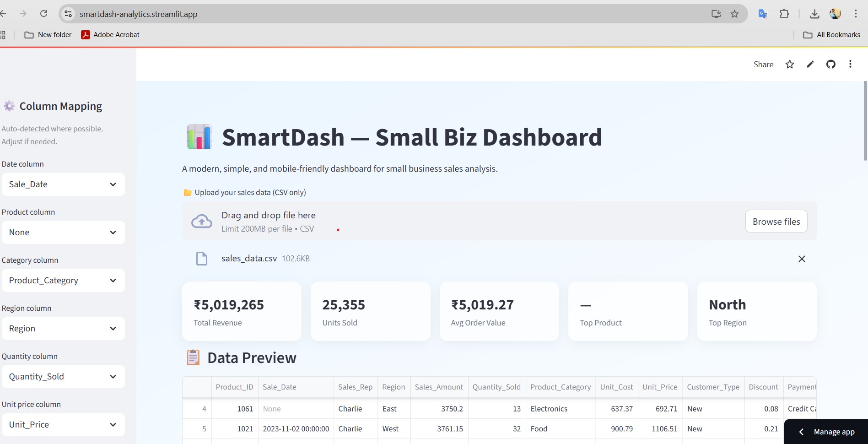Open the Google Translate icon in the toolbar
This screenshot has height=444, width=868.
coord(762,14)
